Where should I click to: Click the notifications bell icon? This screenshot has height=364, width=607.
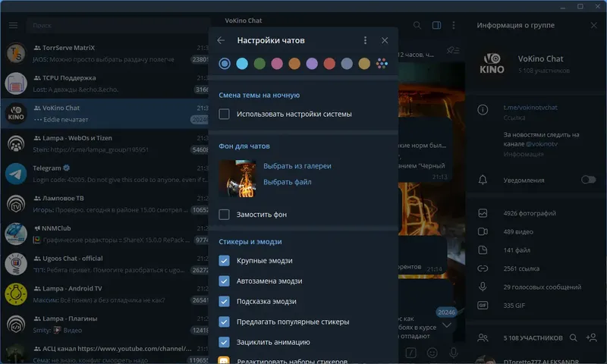[483, 180]
